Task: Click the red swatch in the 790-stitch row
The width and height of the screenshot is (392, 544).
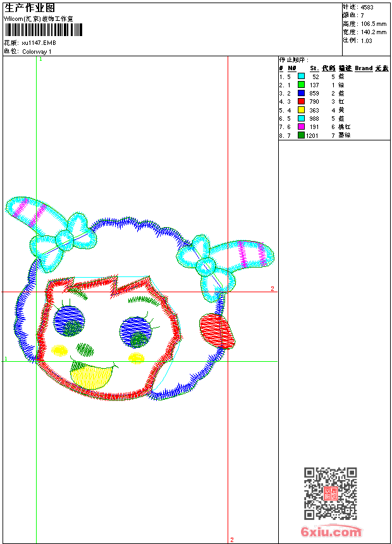Action: (x=301, y=101)
